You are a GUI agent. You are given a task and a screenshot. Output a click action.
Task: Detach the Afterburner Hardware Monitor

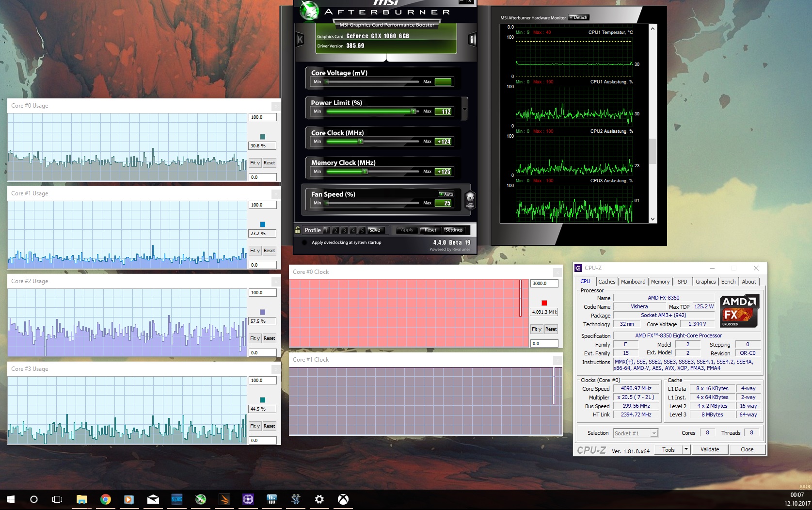pos(579,17)
